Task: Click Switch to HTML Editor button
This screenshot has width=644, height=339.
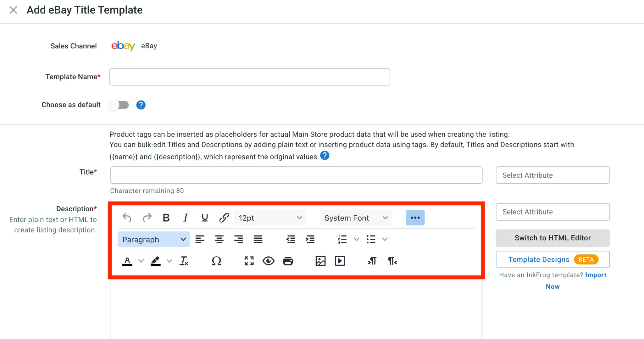Action: (553, 238)
